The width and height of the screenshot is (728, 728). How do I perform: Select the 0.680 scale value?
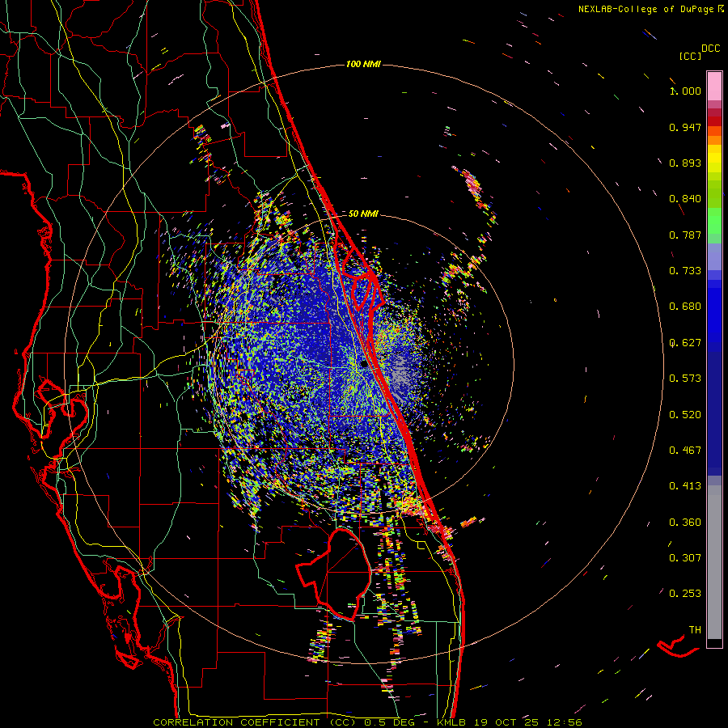tap(685, 307)
